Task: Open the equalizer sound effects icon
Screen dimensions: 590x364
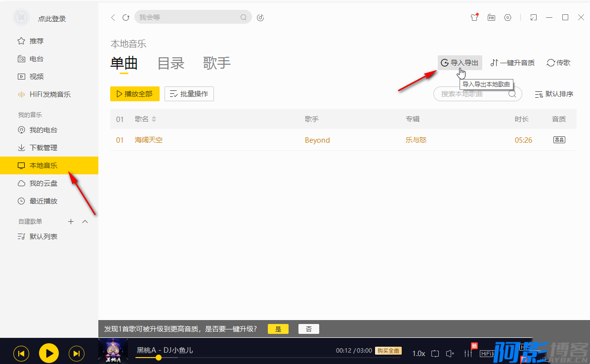Action: click(x=468, y=353)
